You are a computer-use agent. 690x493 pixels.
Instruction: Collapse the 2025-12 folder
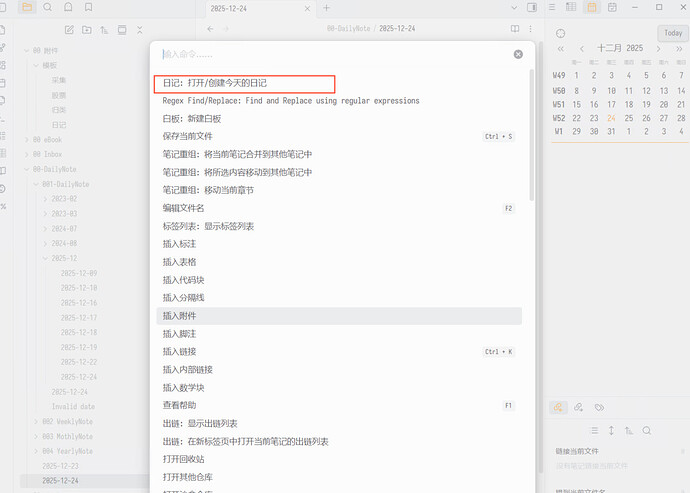pos(46,258)
